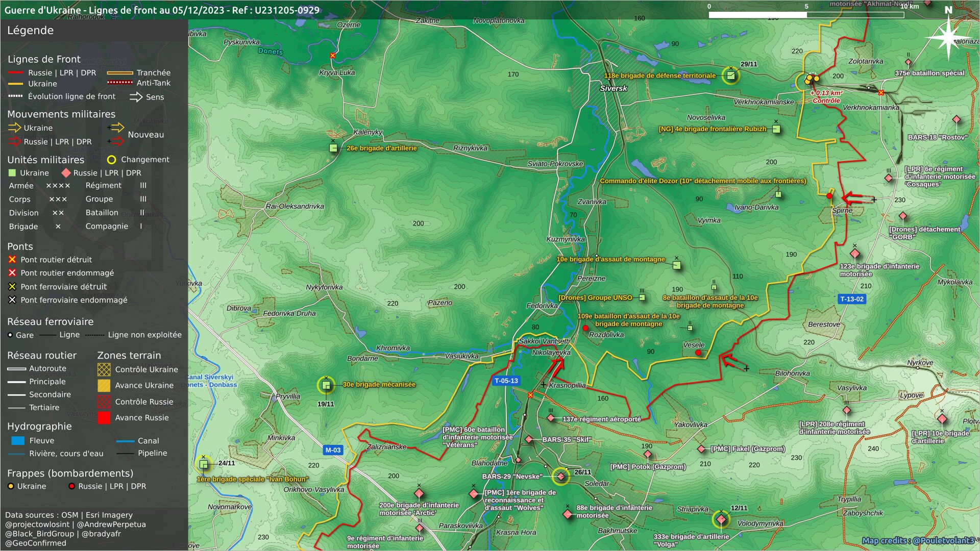Click the Rai-Oleksandrivka village label
Viewport: 980px width, 551px height.
tap(295, 206)
